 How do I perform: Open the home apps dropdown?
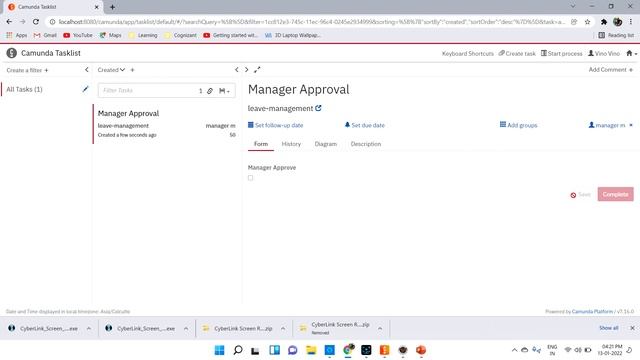click(x=631, y=53)
